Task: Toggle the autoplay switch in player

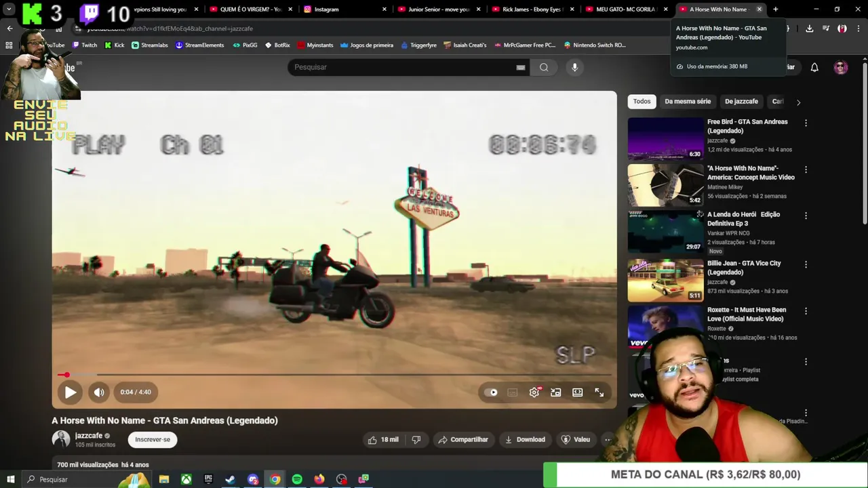Action: point(491,392)
